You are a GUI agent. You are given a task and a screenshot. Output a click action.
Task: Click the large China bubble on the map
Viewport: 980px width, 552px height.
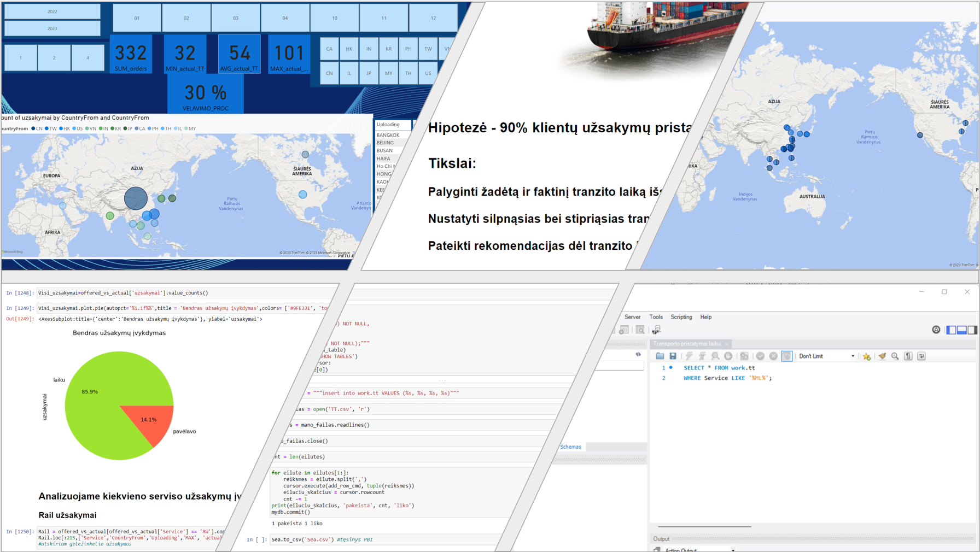[136, 198]
